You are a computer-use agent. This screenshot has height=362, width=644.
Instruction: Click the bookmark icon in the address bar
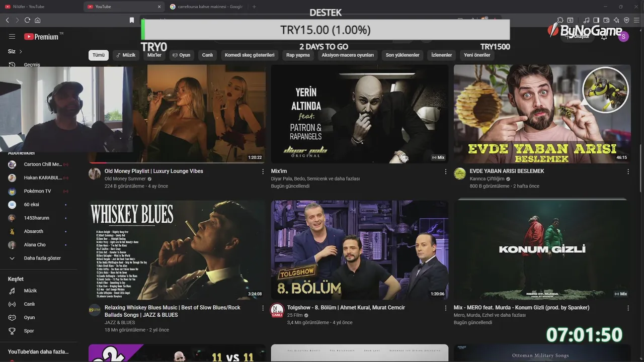tap(132, 20)
